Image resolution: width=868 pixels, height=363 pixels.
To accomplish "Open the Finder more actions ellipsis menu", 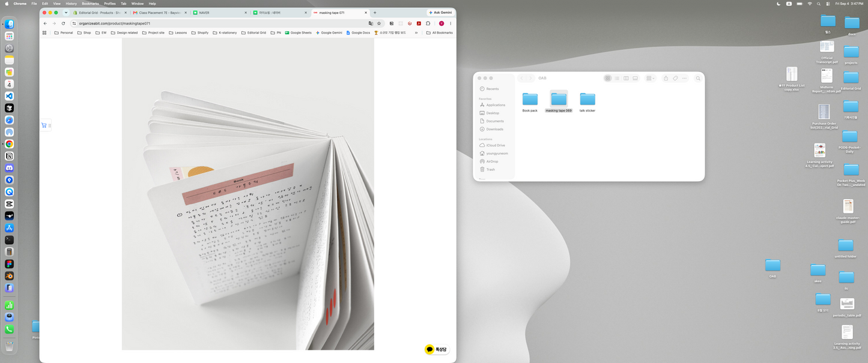I will pyautogui.click(x=684, y=78).
